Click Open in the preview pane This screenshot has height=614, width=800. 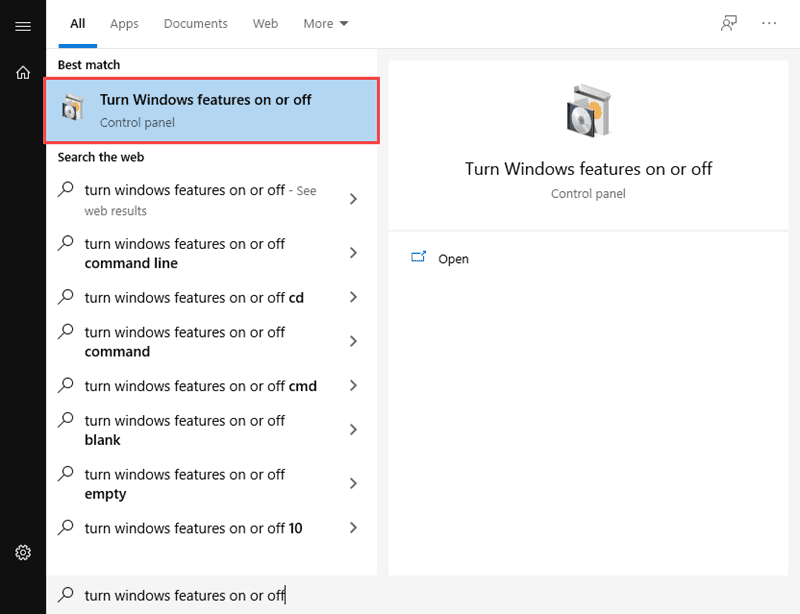coord(453,259)
